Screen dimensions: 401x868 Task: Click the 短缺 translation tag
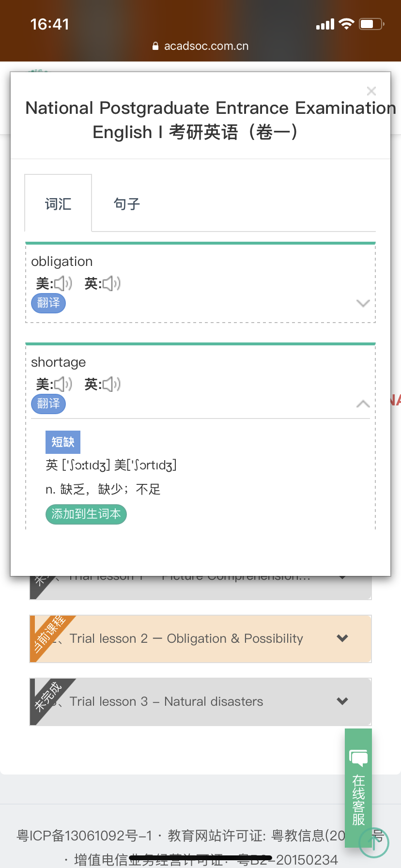[x=62, y=442]
